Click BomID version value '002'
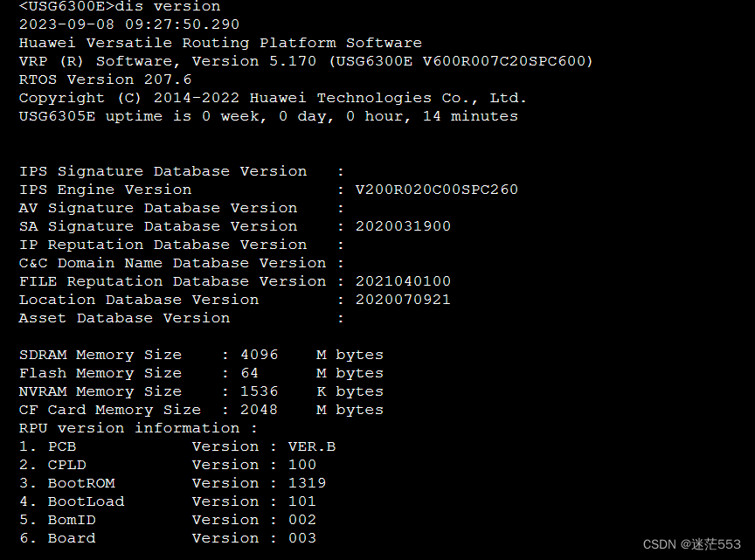The image size is (755, 560). 302,520
